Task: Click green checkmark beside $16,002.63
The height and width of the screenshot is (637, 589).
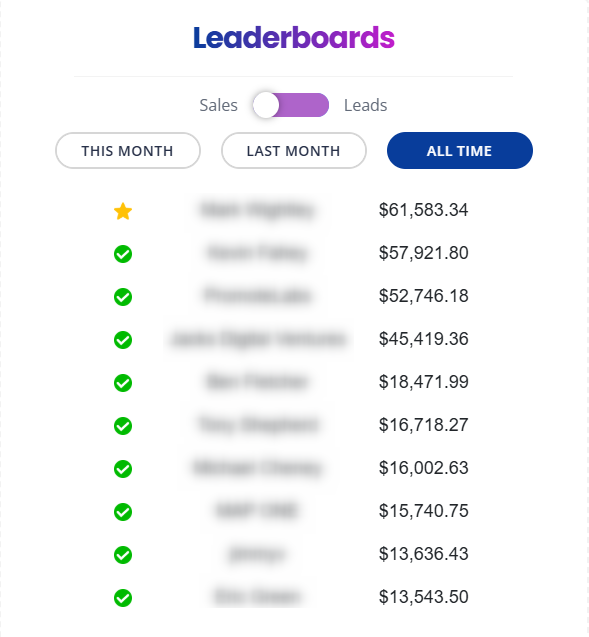Action: click(x=123, y=469)
